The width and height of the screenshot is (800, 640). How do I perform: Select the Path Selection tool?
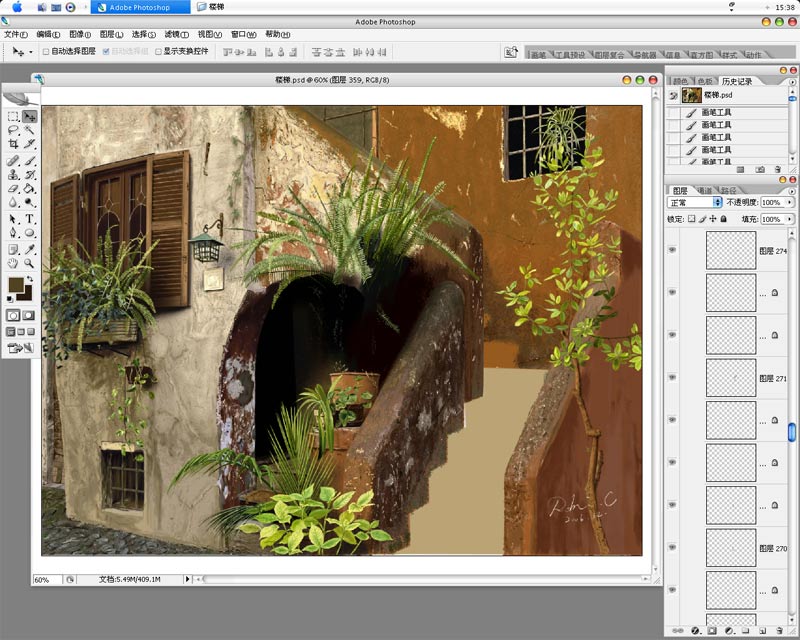(x=13, y=219)
